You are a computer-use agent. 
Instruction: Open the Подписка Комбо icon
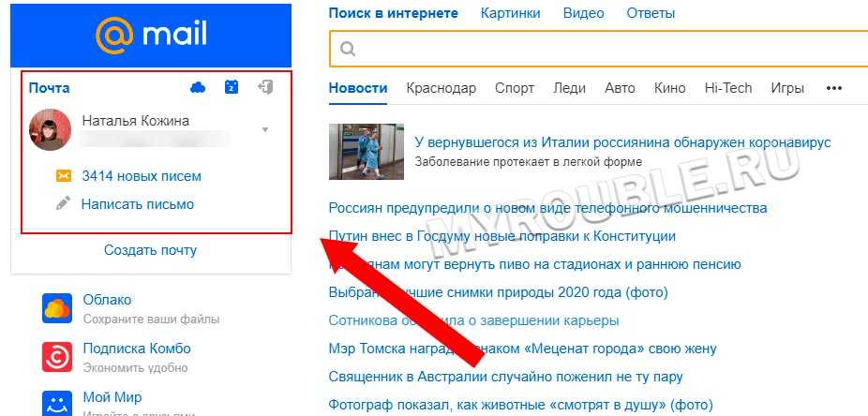[x=57, y=357]
